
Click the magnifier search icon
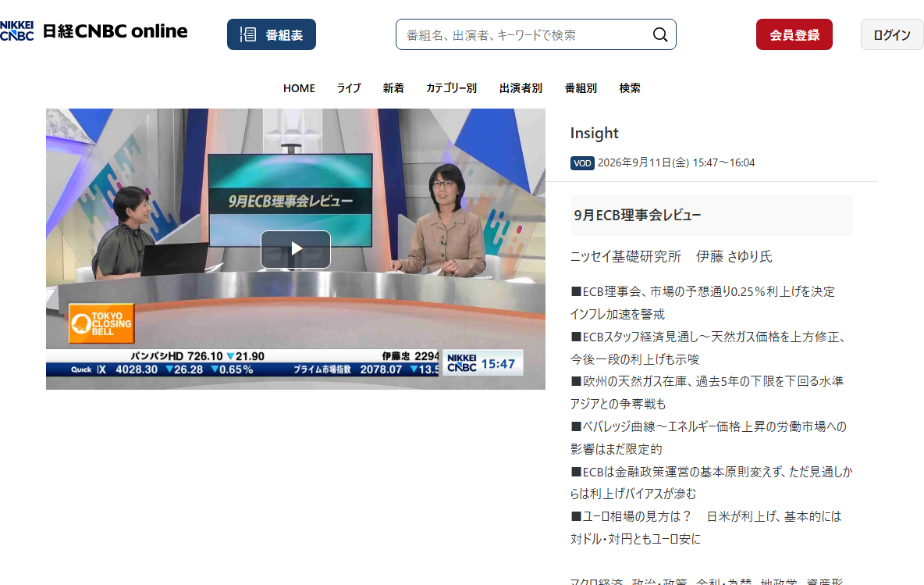pos(660,35)
